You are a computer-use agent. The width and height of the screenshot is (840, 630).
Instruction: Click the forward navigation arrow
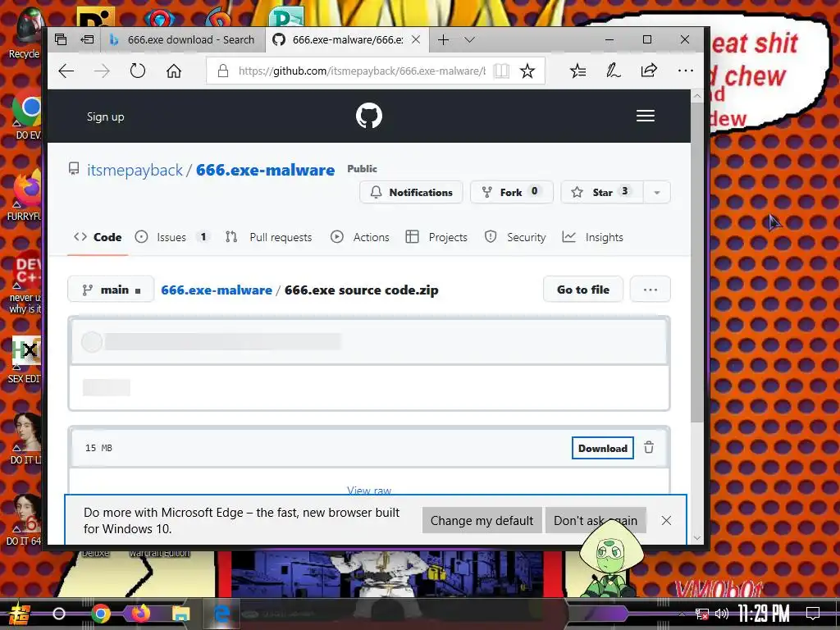coord(102,71)
